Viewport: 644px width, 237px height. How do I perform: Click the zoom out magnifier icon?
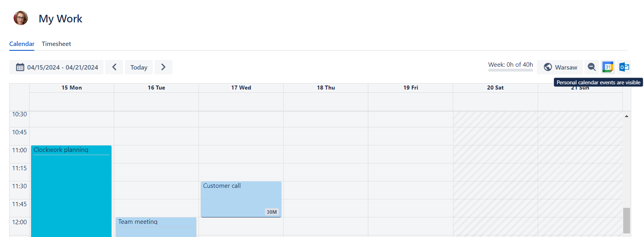pyautogui.click(x=591, y=67)
